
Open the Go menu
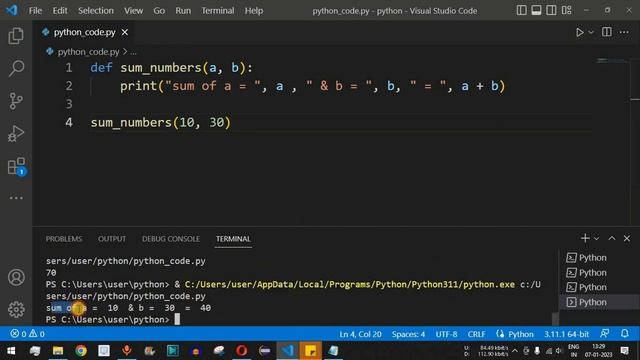coord(159,11)
